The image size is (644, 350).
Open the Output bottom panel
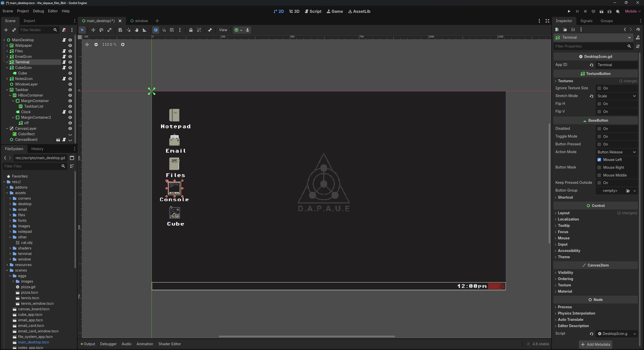point(88,344)
